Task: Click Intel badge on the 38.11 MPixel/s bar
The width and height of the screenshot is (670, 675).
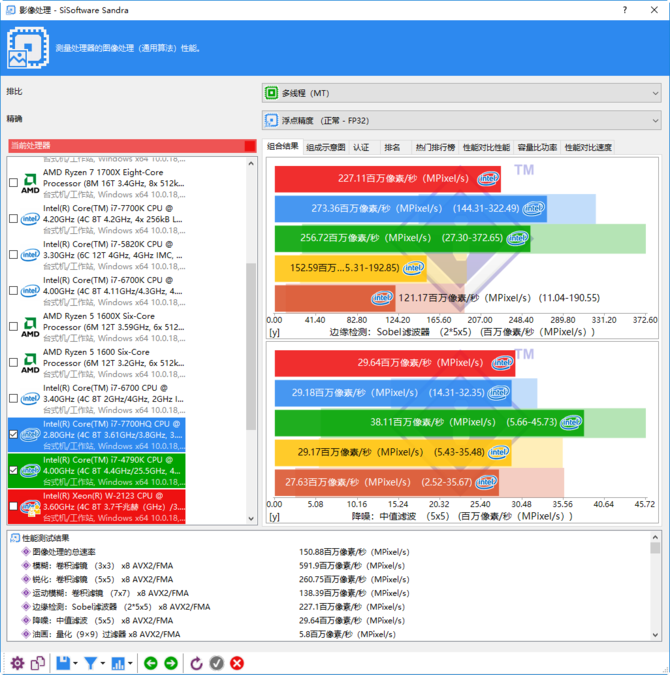Action: click(x=571, y=422)
